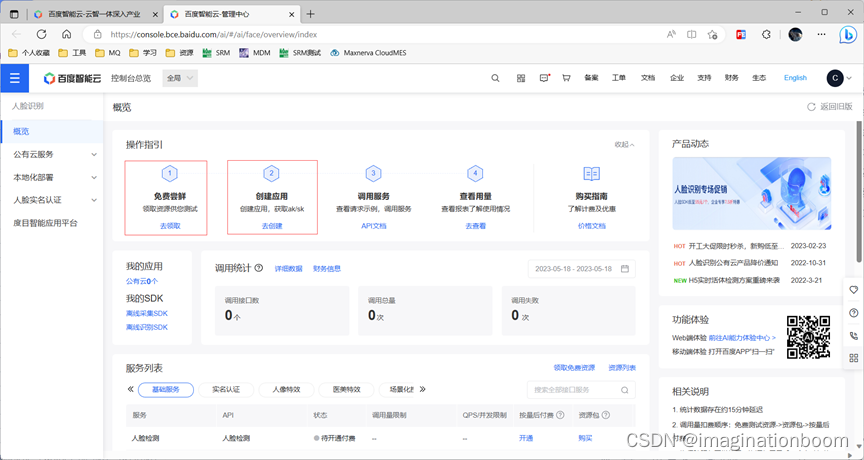Open split screen icon in address bar
This screenshot has width=864, height=460.
point(692,34)
